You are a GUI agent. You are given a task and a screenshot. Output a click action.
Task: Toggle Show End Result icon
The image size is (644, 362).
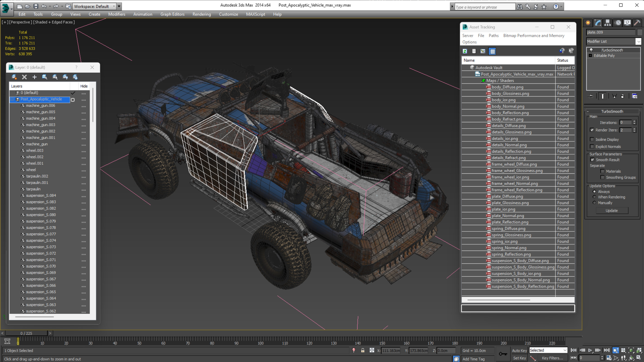tap(602, 96)
